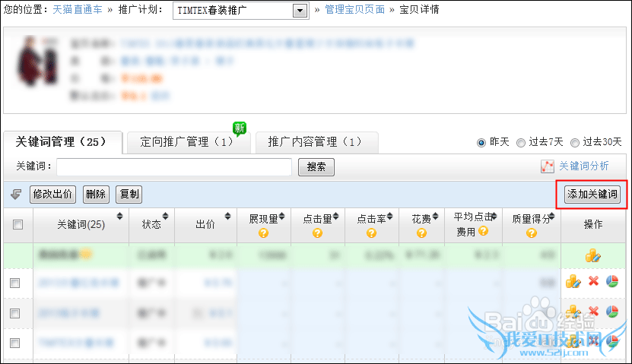Viewport: 632px width, 364px height.
Task: Sort by 花费 column arrows
Action: point(435,217)
